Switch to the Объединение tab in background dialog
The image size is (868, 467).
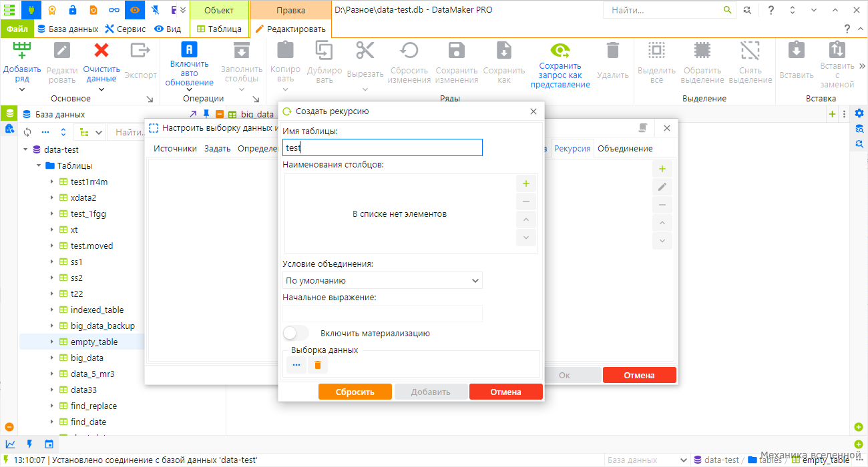[x=625, y=148]
